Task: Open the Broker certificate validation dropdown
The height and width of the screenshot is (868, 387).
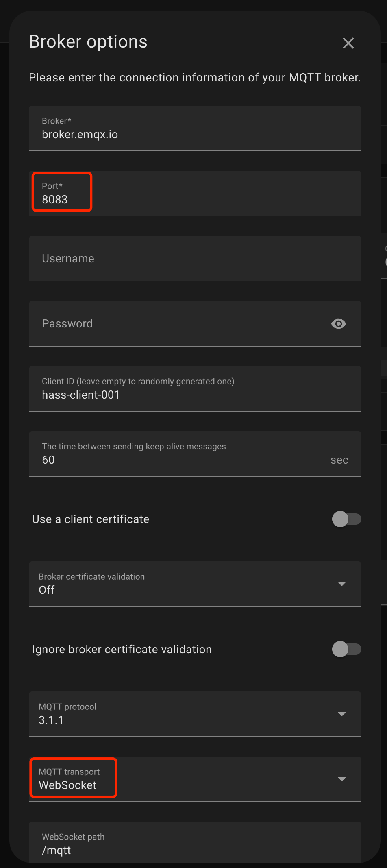Action: click(x=342, y=584)
